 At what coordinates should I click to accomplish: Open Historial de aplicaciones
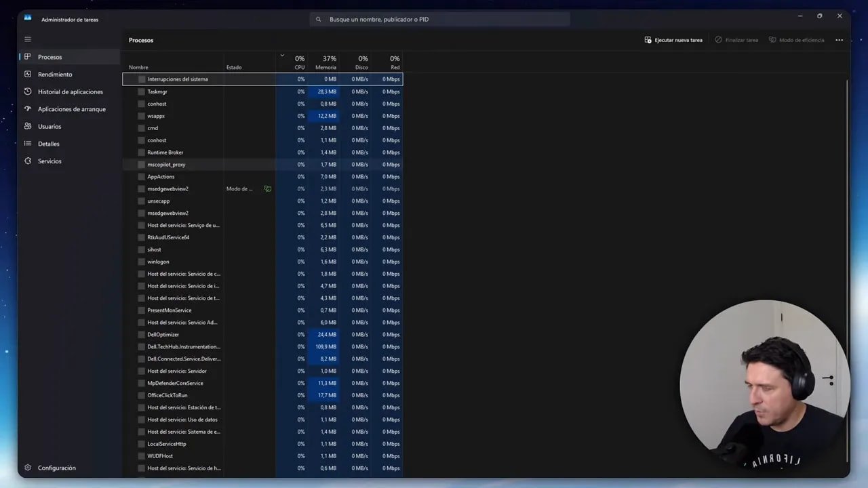pos(70,91)
